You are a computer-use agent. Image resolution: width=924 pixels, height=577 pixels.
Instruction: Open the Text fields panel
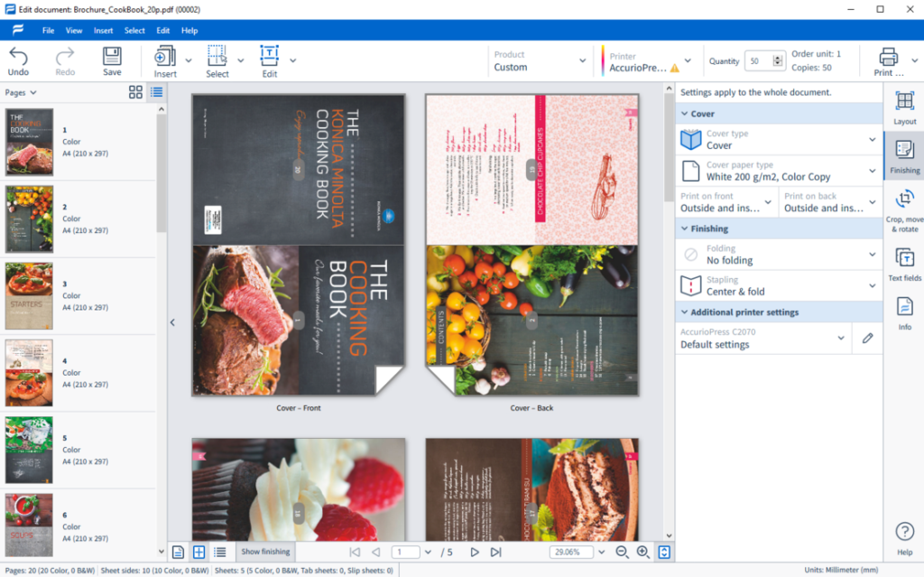point(904,258)
